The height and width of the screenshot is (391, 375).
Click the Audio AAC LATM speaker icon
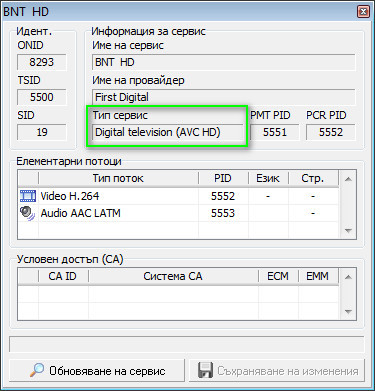click(27, 213)
